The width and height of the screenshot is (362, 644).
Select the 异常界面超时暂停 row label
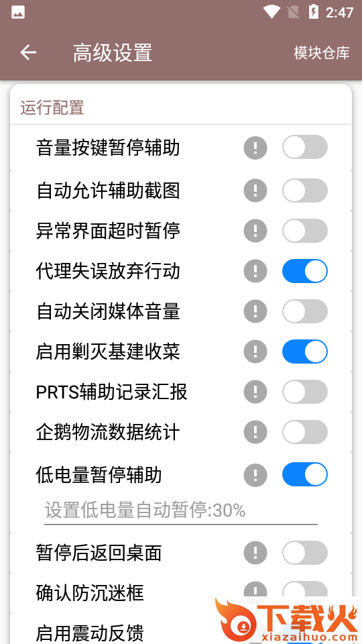(108, 230)
